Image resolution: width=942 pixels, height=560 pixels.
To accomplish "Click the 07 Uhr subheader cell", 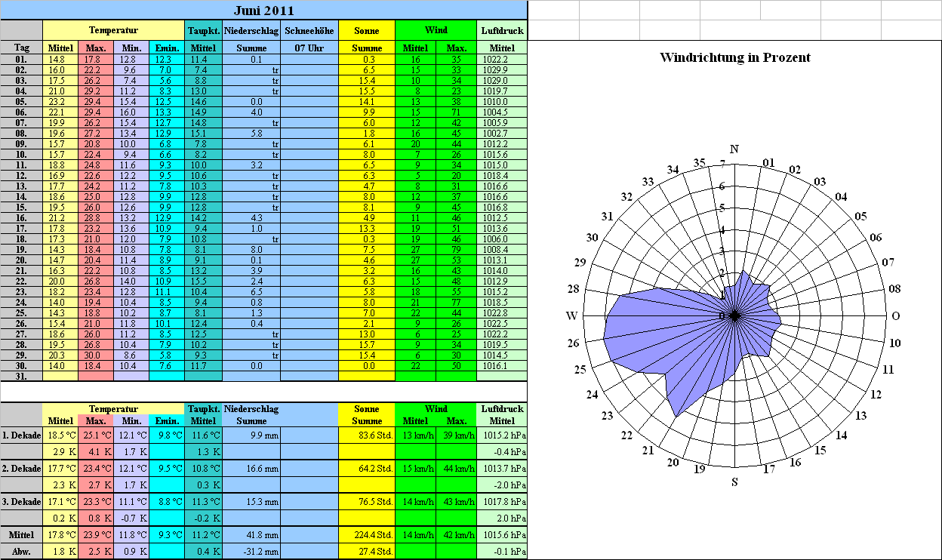I will [309, 48].
